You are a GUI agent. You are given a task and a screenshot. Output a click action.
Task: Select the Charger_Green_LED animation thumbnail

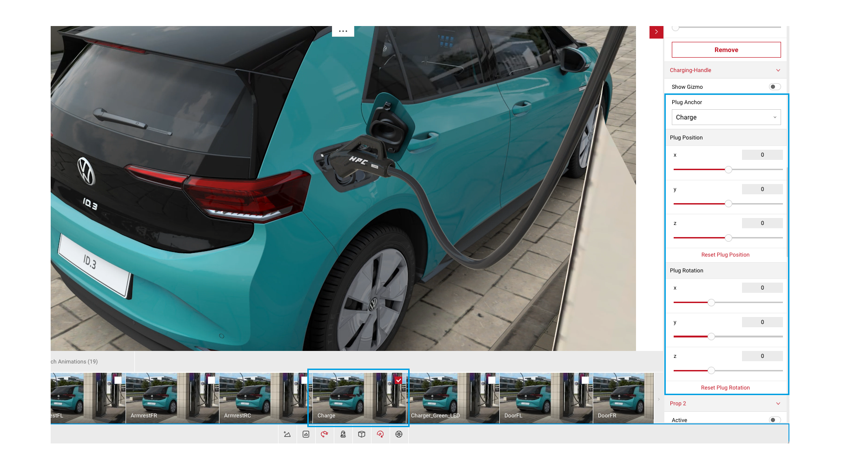(452, 398)
